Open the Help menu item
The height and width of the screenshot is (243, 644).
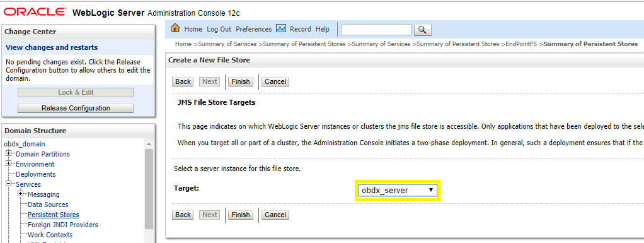[x=323, y=29]
